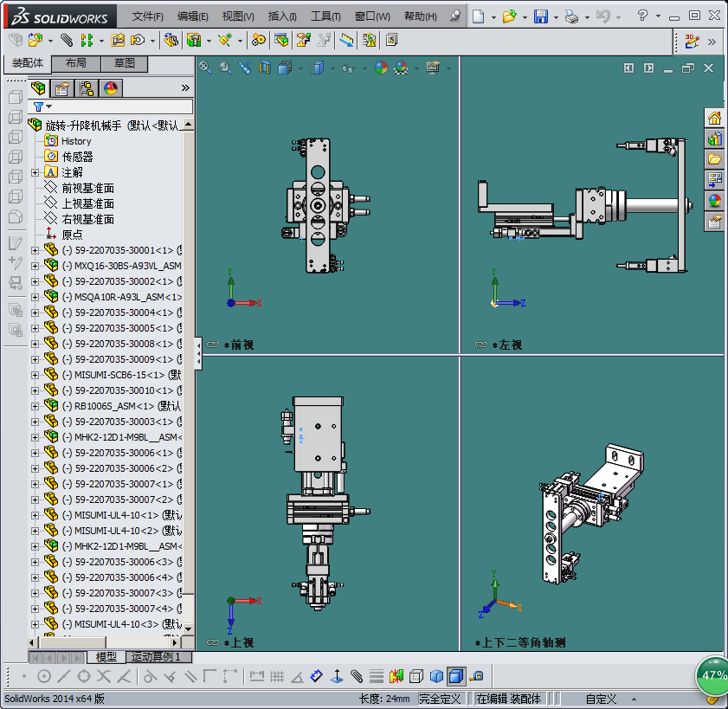The height and width of the screenshot is (709, 728).
Task: Open the ConfigurationManager tab icon
Action: pos(87,87)
